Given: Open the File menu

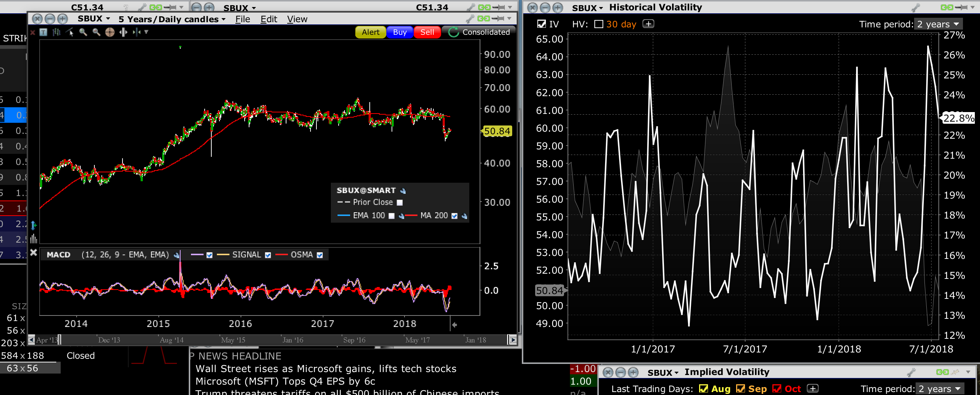Looking at the screenshot, I should coord(242,19).
